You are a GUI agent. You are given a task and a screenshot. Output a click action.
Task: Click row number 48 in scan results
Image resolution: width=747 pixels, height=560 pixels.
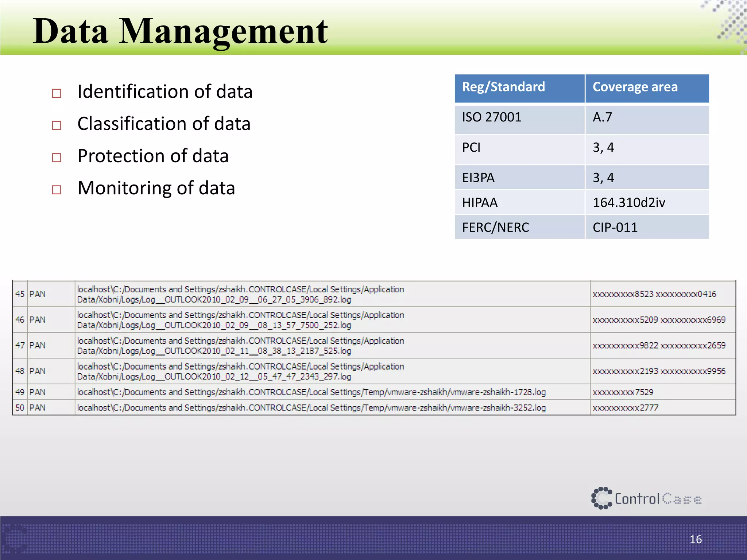pyautogui.click(x=20, y=371)
